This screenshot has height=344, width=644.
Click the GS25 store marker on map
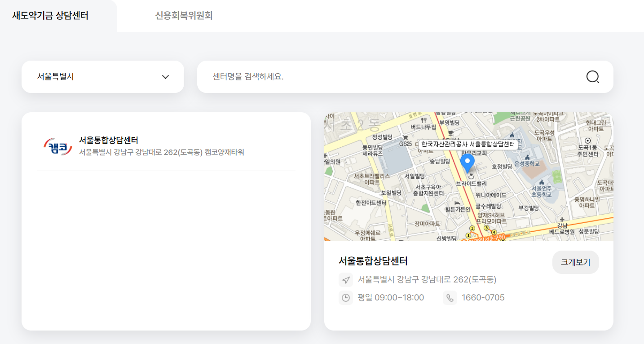pyautogui.click(x=405, y=141)
